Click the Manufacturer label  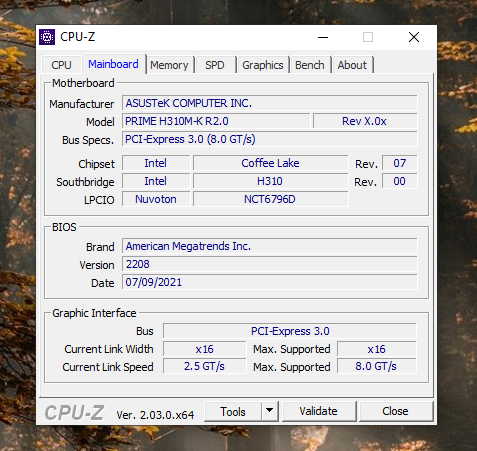[x=82, y=104]
